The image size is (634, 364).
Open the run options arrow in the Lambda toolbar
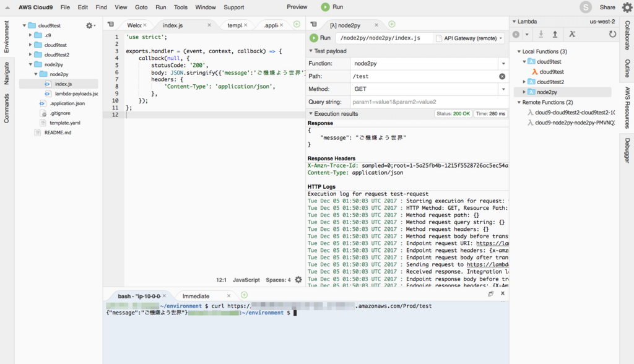[527, 35]
